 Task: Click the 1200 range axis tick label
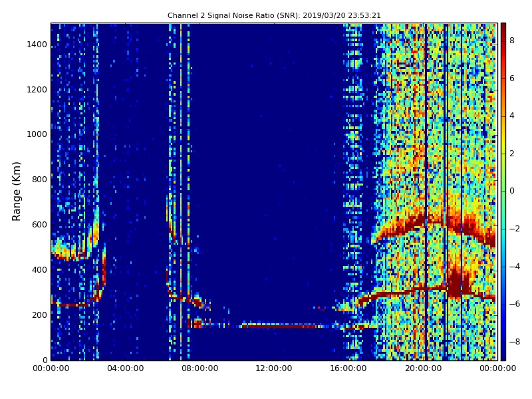click(x=37, y=90)
